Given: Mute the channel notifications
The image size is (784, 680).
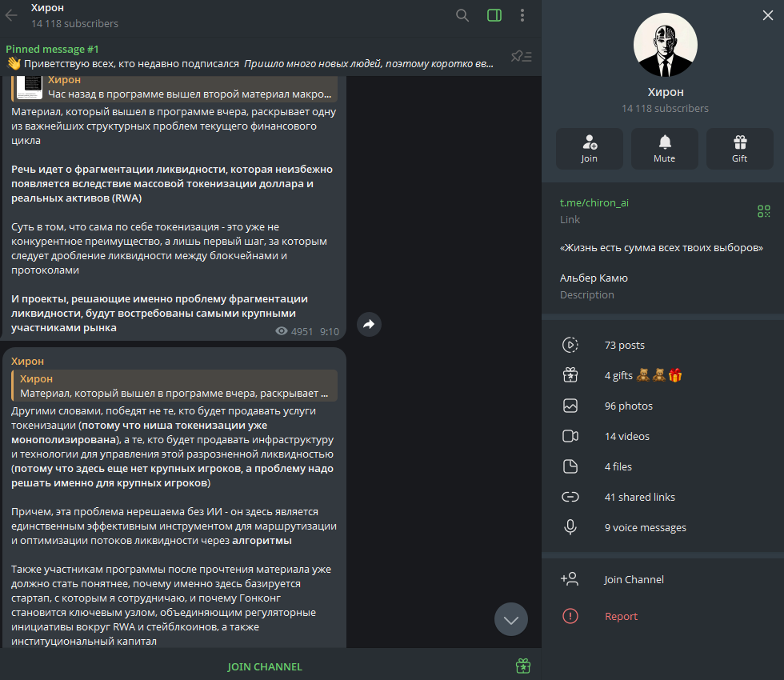Looking at the screenshot, I should click(665, 149).
